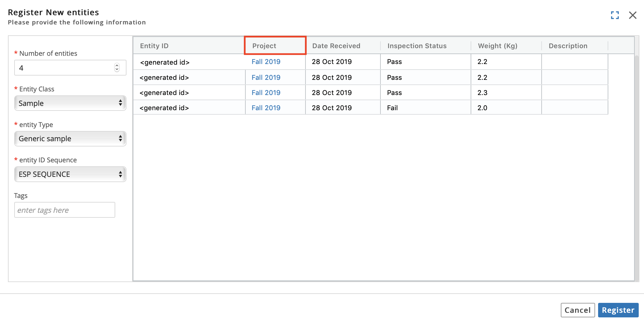The height and width of the screenshot is (322, 644).
Task: Select Pass status in first row
Action: click(426, 62)
